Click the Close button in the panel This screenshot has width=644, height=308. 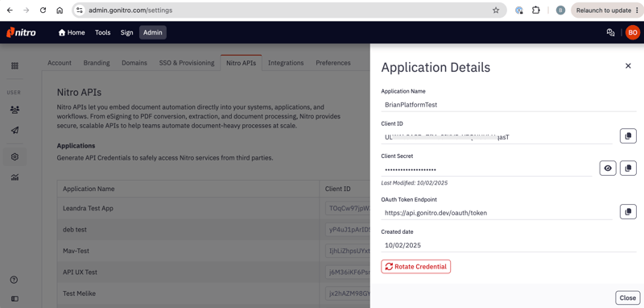(628, 298)
